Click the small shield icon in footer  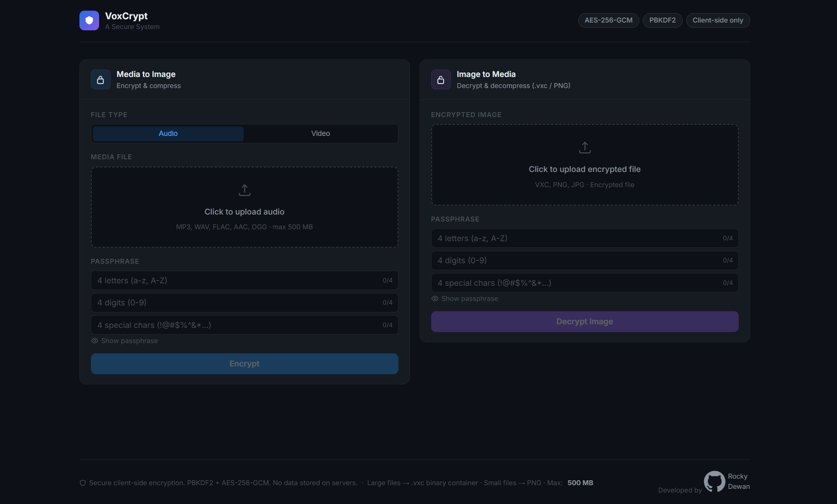pos(83,483)
